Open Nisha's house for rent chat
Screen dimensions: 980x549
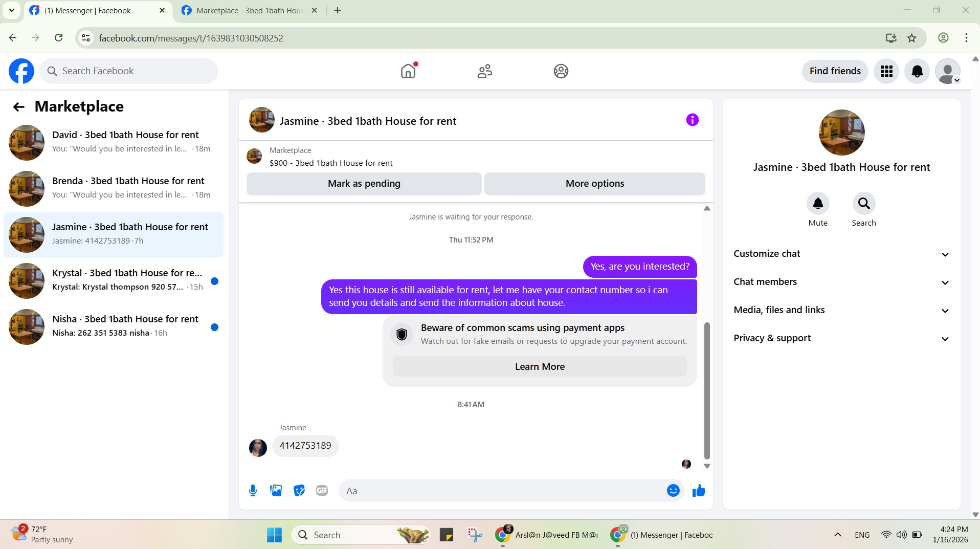point(114,327)
